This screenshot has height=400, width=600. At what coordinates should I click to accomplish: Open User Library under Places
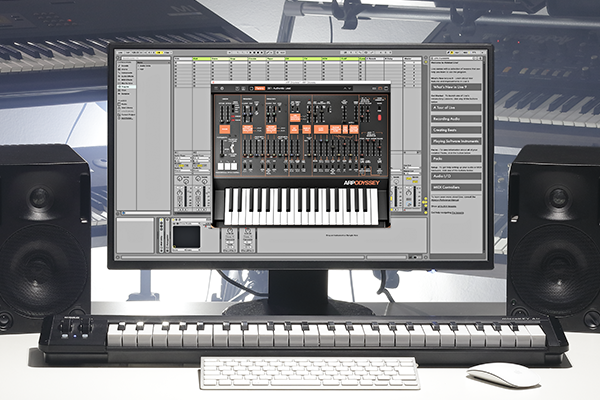tap(127, 108)
